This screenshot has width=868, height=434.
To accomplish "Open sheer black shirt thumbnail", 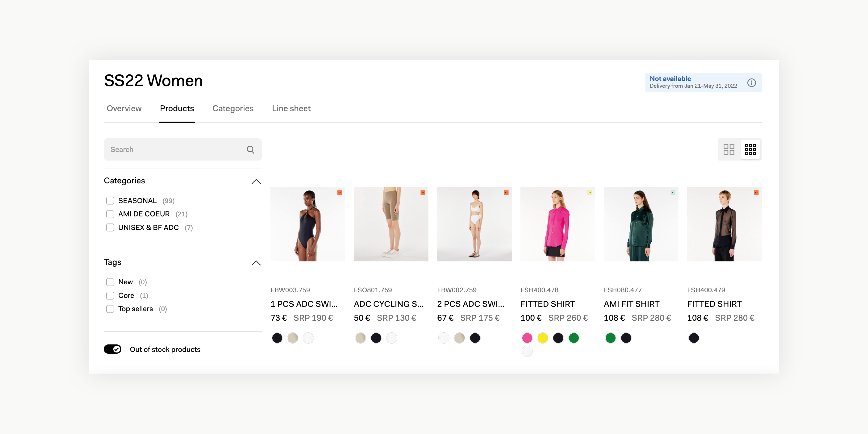I will (724, 224).
